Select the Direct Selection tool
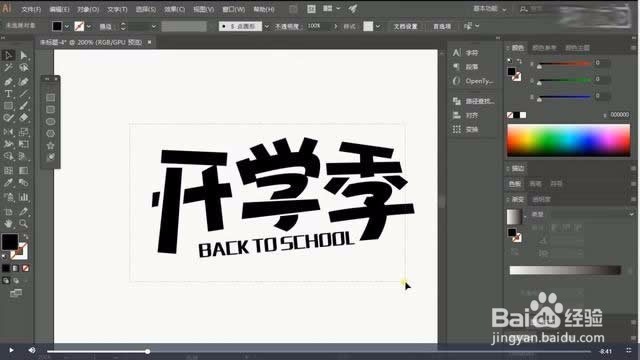This screenshot has width=640, height=360. tap(24, 55)
